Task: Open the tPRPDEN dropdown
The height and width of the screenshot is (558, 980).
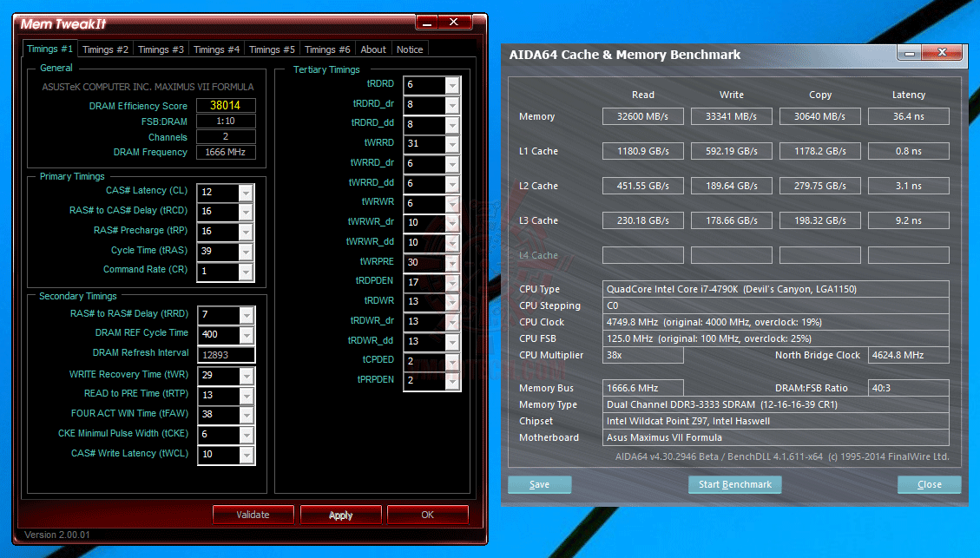Action: [452, 381]
